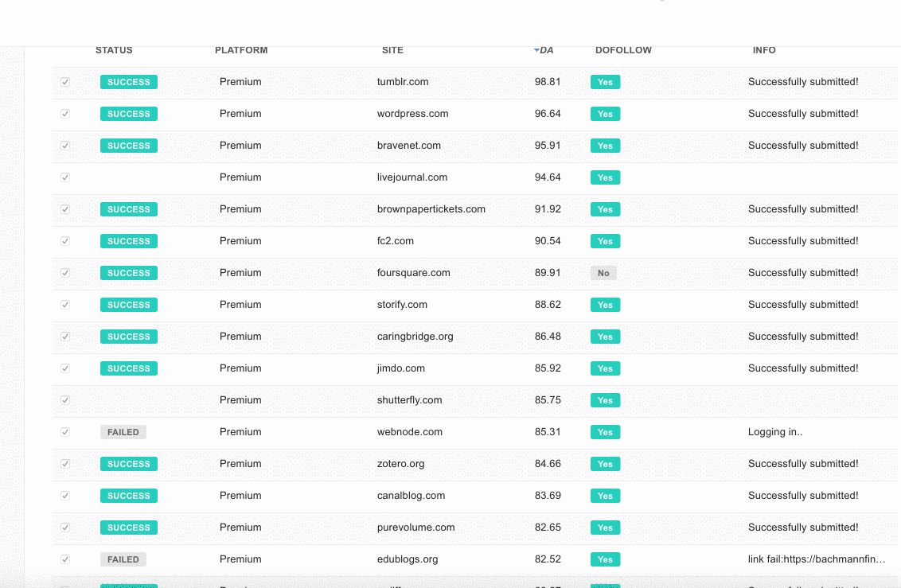The height and width of the screenshot is (588, 901).
Task: Toggle checkbox for shutterfly.com row
Action: 65,400
